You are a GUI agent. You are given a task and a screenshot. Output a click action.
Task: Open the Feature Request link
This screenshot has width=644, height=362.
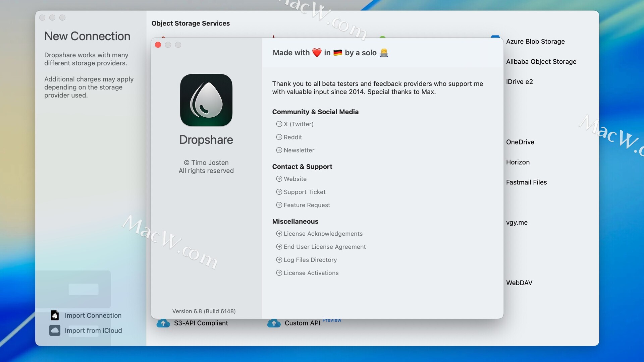pyautogui.click(x=307, y=205)
